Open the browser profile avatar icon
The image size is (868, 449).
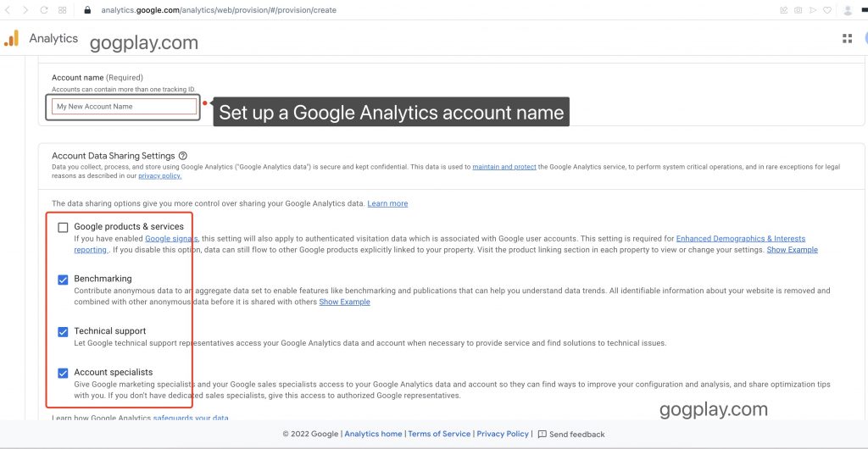click(848, 10)
